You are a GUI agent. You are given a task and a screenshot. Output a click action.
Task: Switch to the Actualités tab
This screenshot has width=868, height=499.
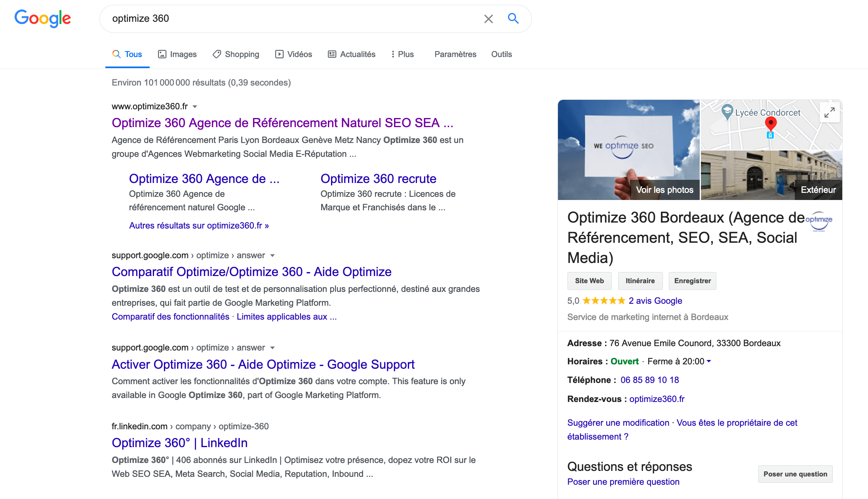352,54
